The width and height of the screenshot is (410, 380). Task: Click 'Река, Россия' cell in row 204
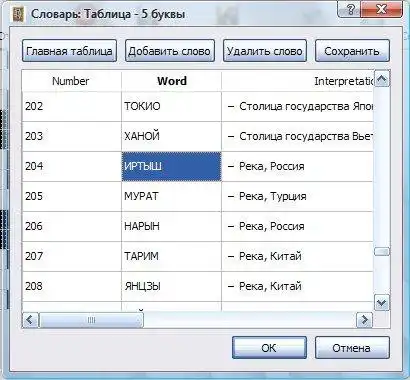coord(298,166)
